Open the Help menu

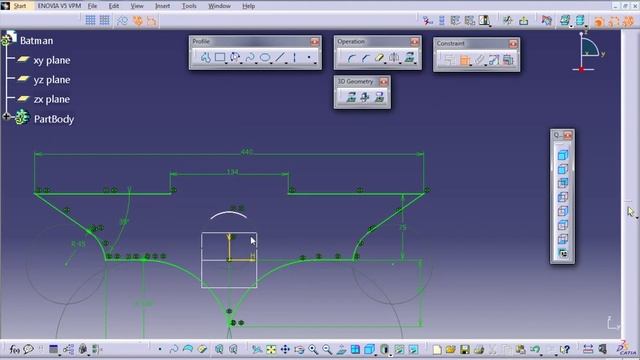pyautogui.click(x=249, y=6)
